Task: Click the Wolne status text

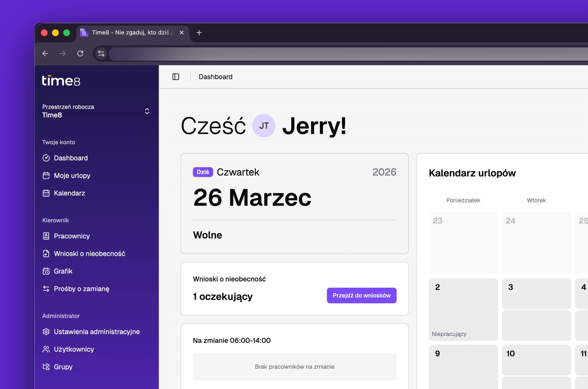Action: click(x=207, y=235)
